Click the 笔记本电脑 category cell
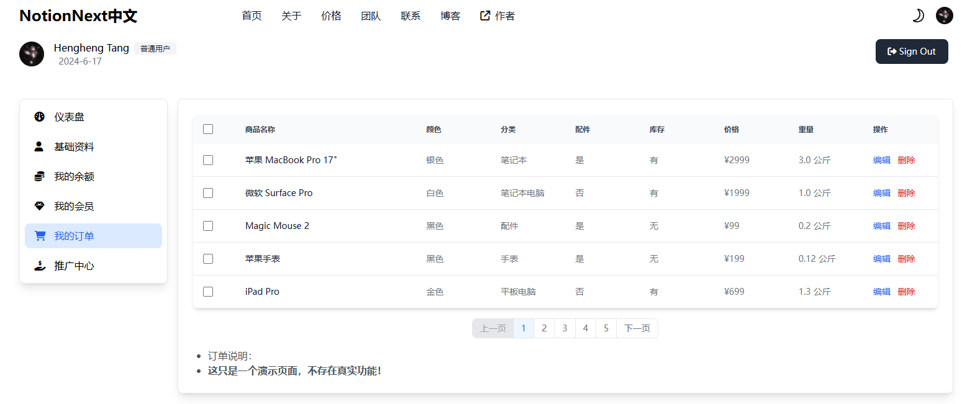The height and width of the screenshot is (404, 980). click(x=522, y=193)
